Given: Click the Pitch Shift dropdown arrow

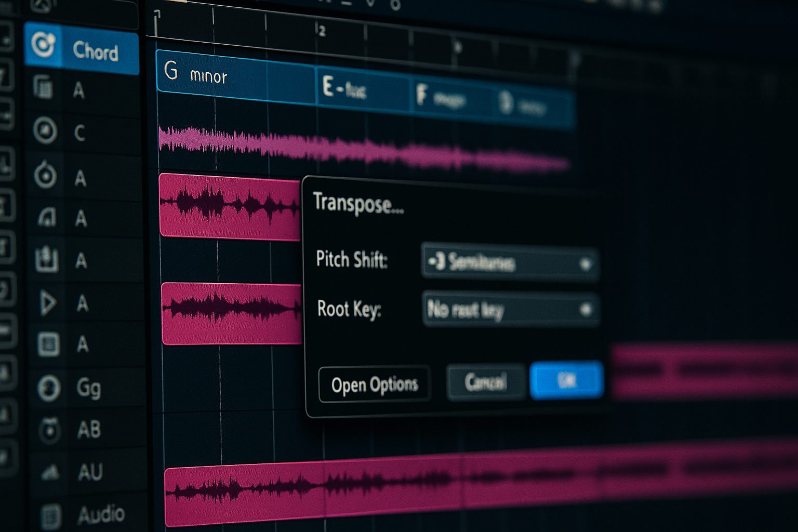Looking at the screenshot, I should pos(586,264).
